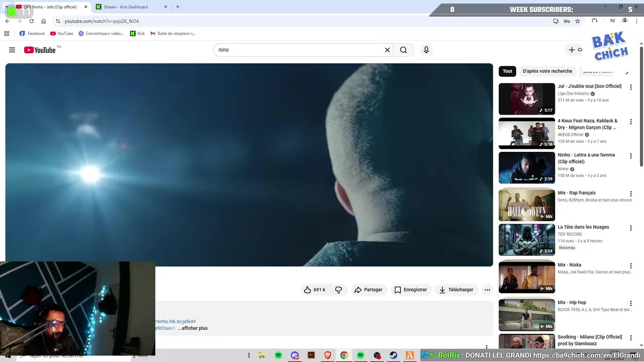This screenshot has height=362, width=644.
Task: Open the Chrome profile avatar
Action: [625, 21]
